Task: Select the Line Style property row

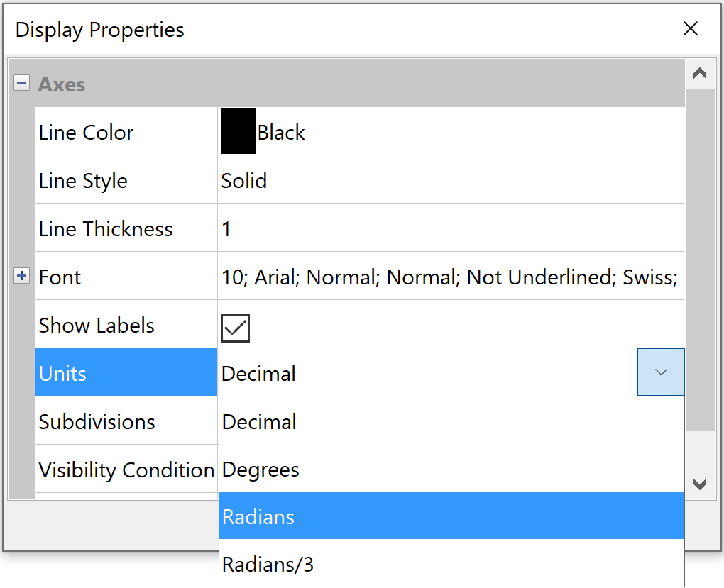Action: [x=83, y=181]
